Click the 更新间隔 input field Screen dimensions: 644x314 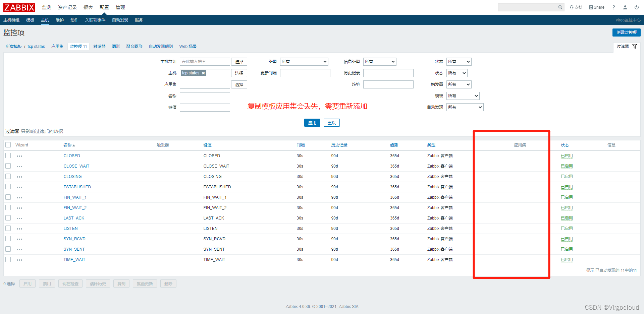(305, 73)
